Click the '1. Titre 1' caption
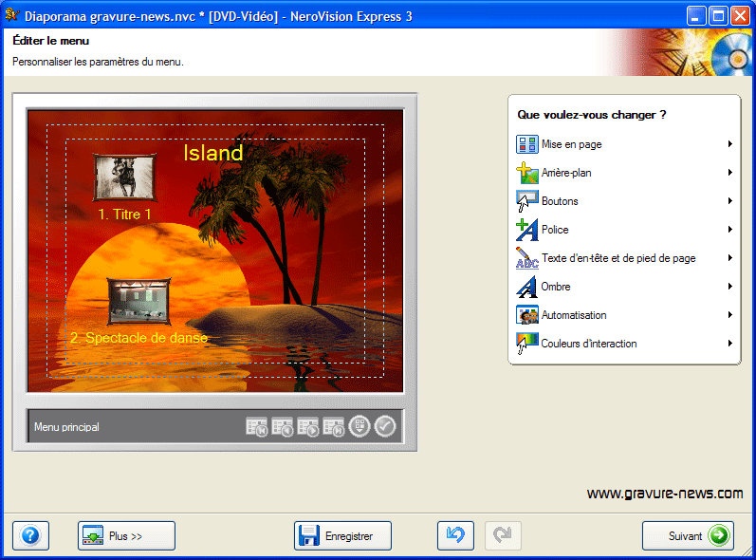This screenshot has width=756, height=560. click(124, 215)
